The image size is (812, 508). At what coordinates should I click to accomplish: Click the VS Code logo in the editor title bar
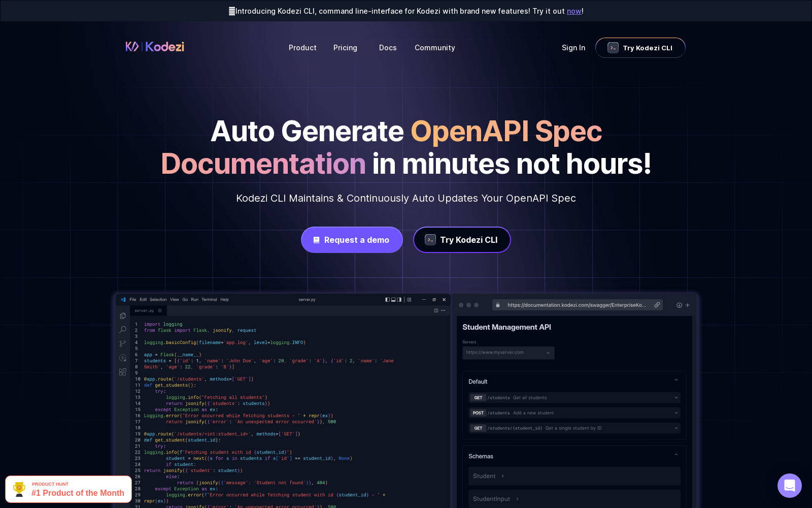coord(123,300)
